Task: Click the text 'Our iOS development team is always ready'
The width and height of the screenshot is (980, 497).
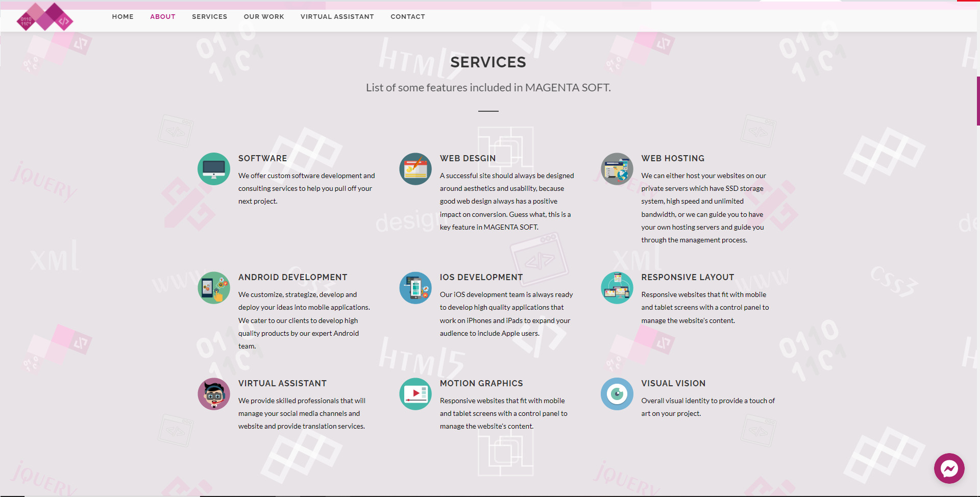Action: tap(506, 294)
